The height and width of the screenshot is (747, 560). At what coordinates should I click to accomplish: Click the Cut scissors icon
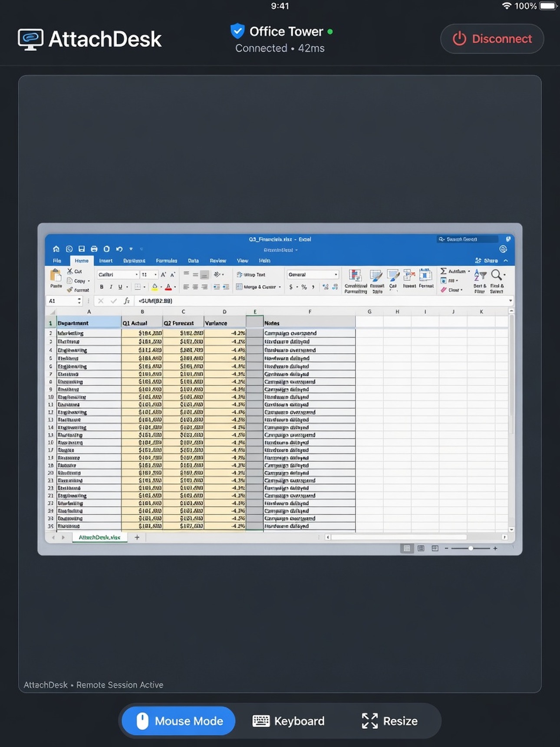pyautogui.click(x=70, y=271)
